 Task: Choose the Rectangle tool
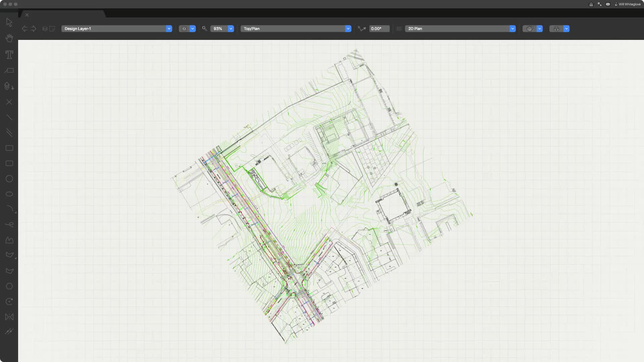tap(9, 148)
